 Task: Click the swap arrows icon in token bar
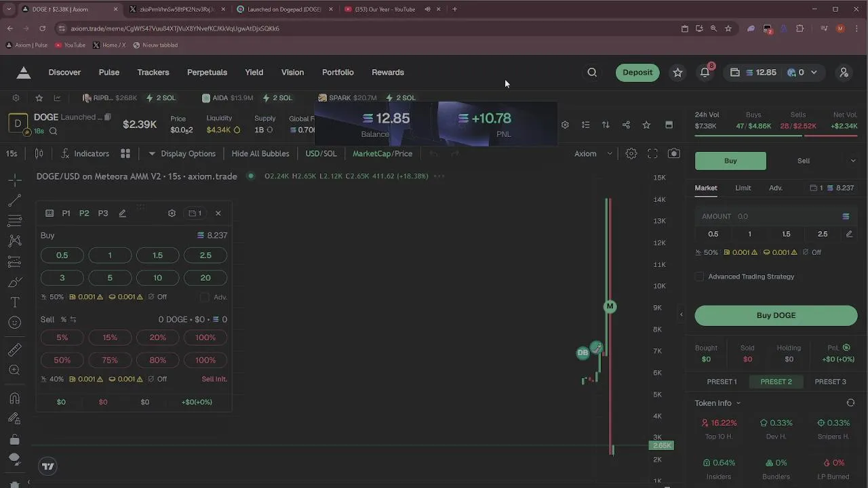606,125
